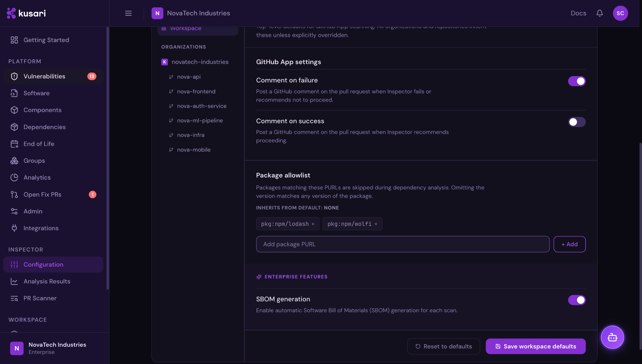Expand the novatech-industries organization tree
This screenshot has width=642, height=364.
tap(195, 62)
